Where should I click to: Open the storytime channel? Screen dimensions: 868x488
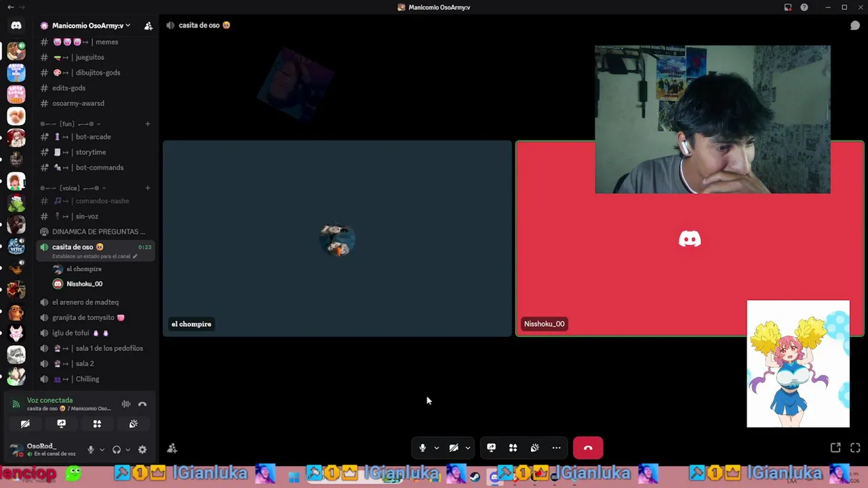[96, 152]
